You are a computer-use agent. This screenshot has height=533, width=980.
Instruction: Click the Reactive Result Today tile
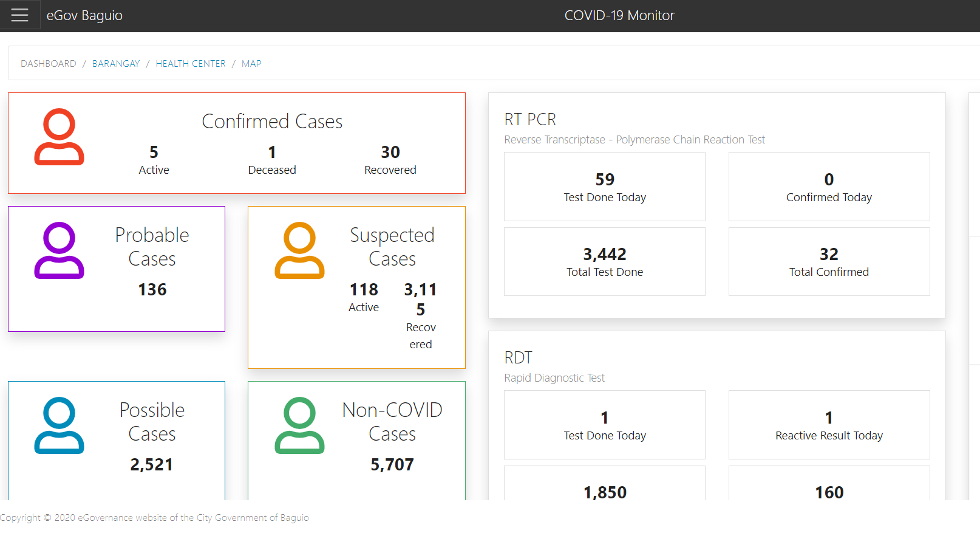tap(829, 425)
